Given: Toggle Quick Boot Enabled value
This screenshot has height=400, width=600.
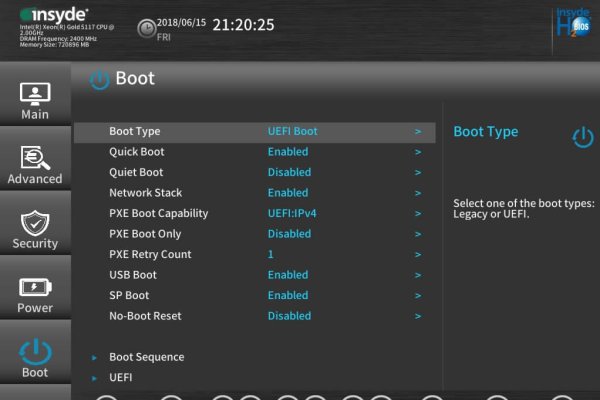Looking at the screenshot, I should point(288,152).
